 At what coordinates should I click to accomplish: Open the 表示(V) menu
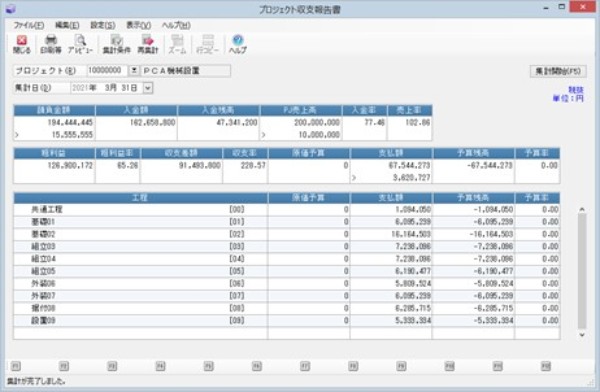click(139, 25)
